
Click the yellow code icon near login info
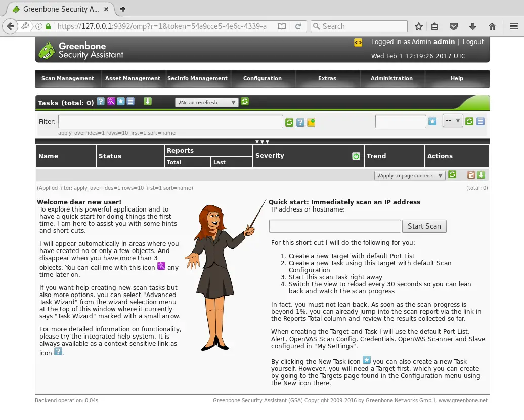pos(358,43)
